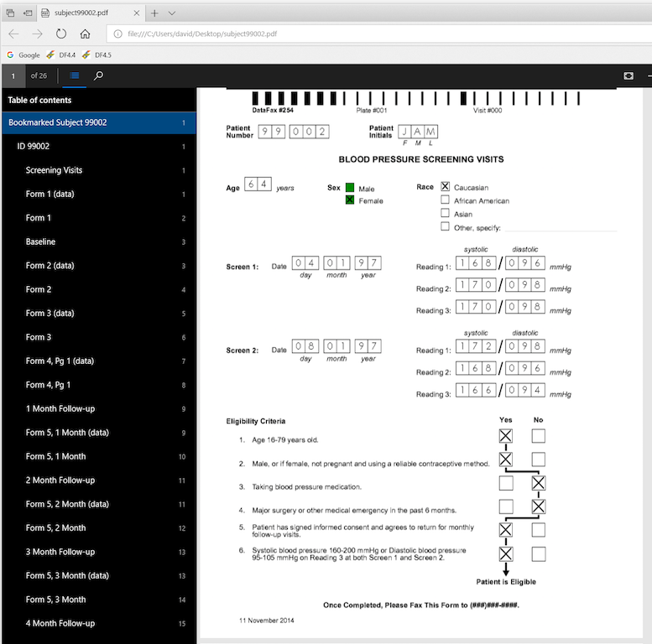Check the Male sex box
The height and width of the screenshot is (644, 652).
(350, 189)
